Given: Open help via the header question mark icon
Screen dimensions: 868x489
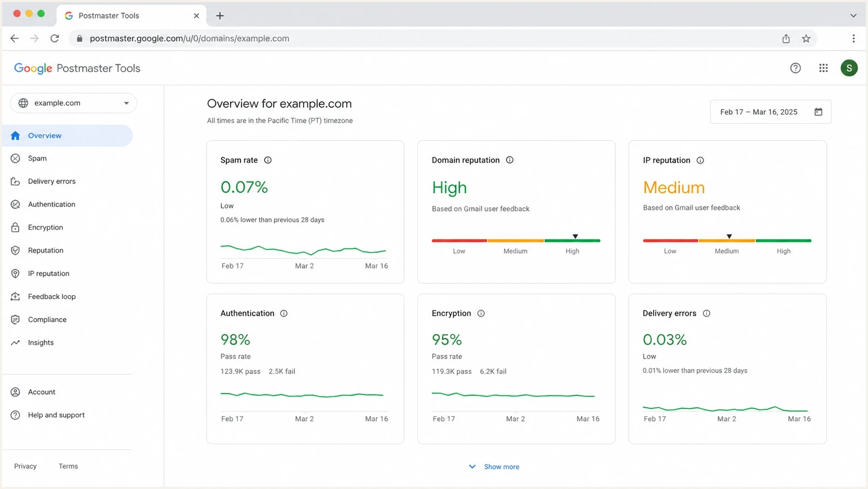Looking at the screenshot, I should (x=795, y=68).
